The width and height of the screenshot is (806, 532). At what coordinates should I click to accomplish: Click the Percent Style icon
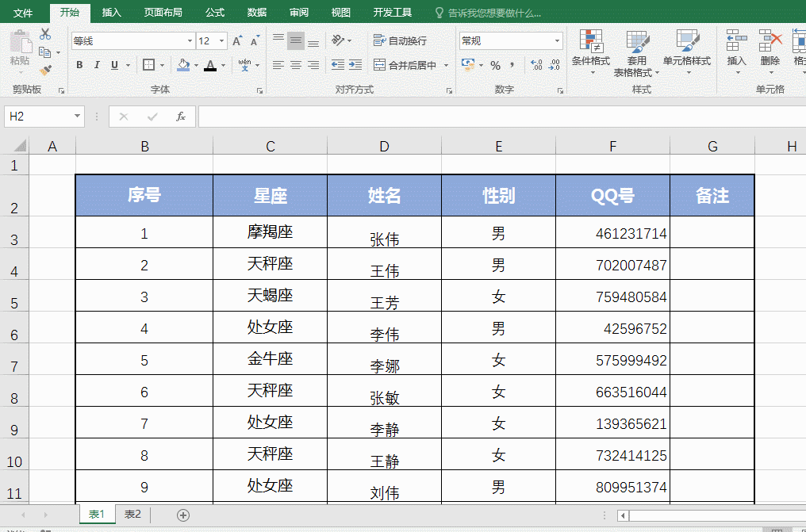pyautogui.click(x=495, y=65)
